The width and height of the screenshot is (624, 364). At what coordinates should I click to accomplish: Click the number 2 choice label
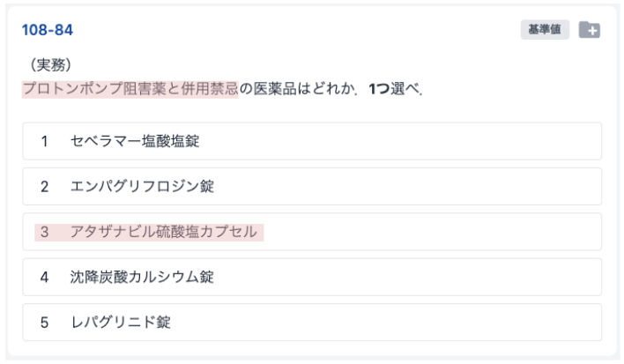coord(44,187)
